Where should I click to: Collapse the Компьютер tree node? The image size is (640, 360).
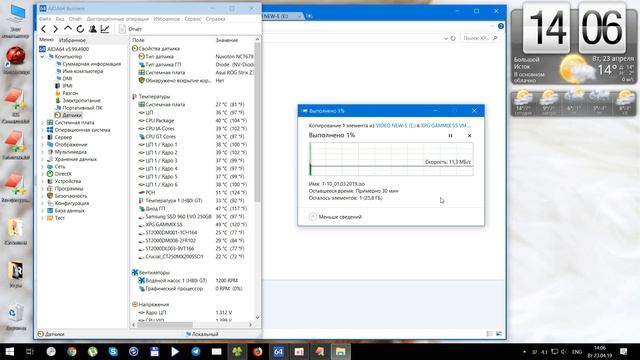click(42, 57)
